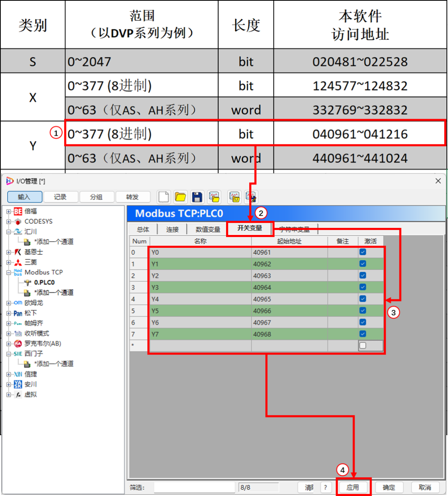Click the 三菱 red diamond icon
This screenshot has height=496, width=448.
click(x=18, y=262)
